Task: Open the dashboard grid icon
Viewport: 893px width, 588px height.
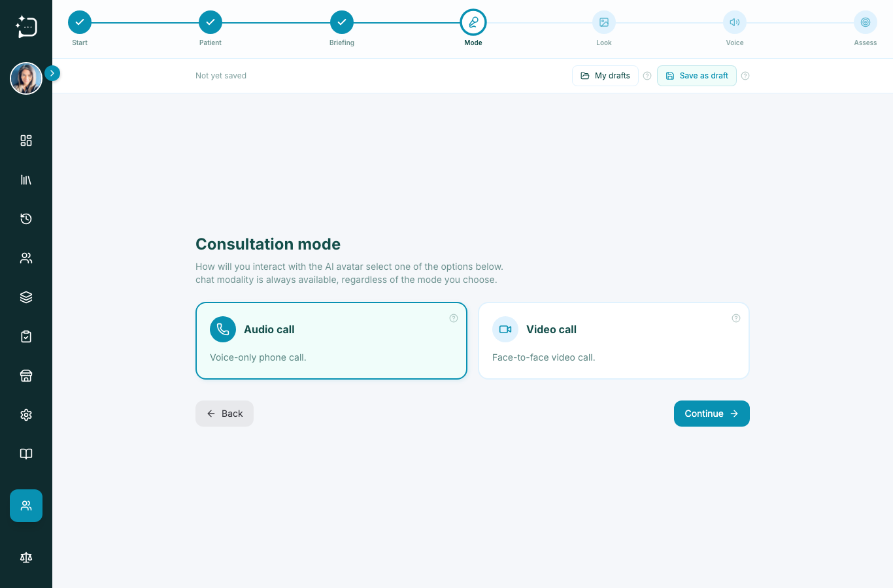Action: (x=26, y=140)
